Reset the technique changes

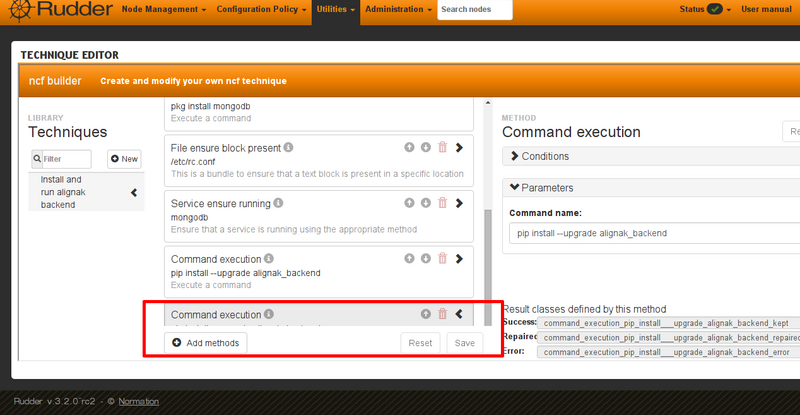pos(420,343)
